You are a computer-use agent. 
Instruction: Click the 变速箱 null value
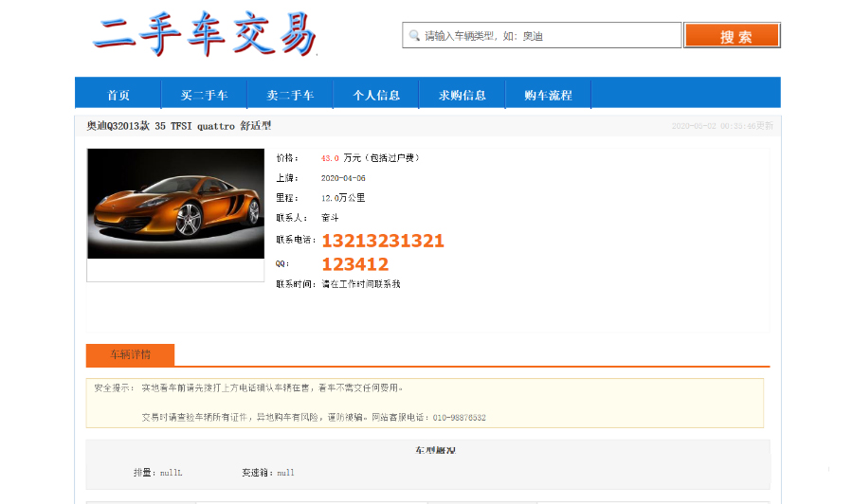[x=285, y=472]
